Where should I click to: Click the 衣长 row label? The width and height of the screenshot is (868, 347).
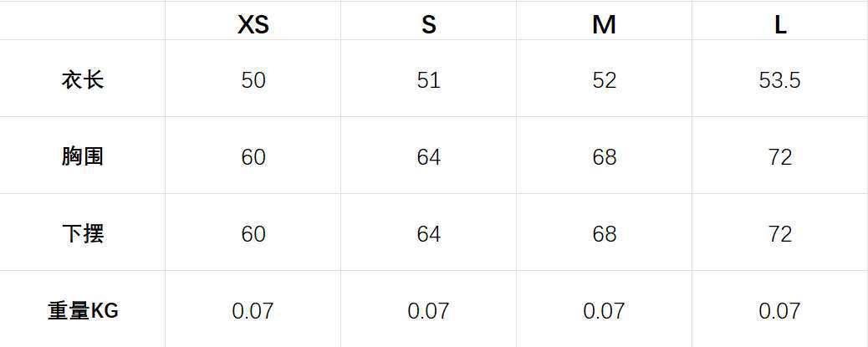tap(83, 80)
